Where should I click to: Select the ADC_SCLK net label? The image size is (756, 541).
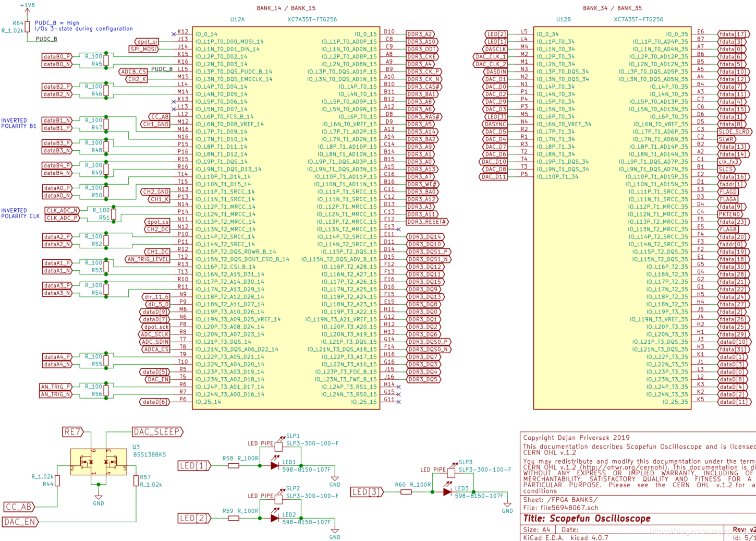[154, 334]
